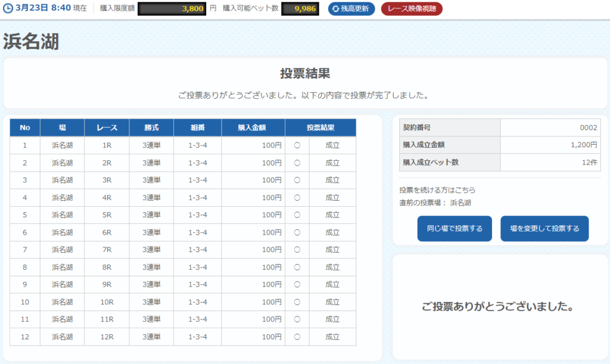The image size is (610, 364).
Task: Click 1-3-4 in the 10R row
Action: click(x=198, y=302)
